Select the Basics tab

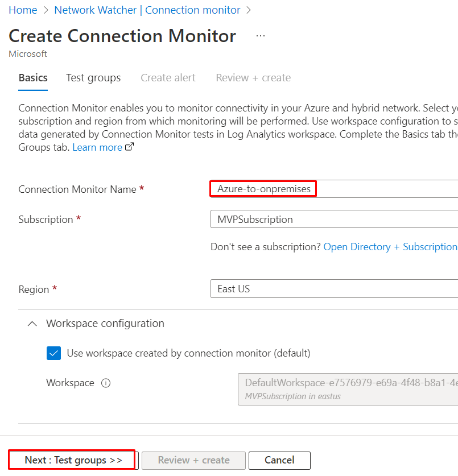(x=32, y=78)
